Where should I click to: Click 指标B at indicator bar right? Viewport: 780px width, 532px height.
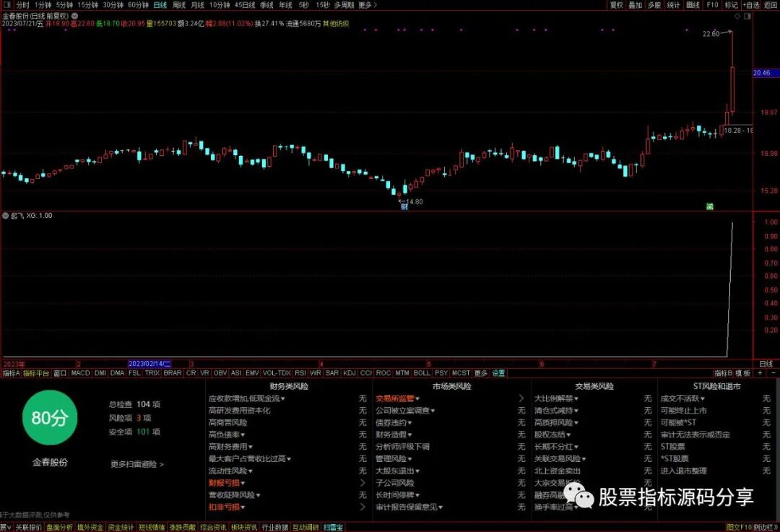coord(723,373)
